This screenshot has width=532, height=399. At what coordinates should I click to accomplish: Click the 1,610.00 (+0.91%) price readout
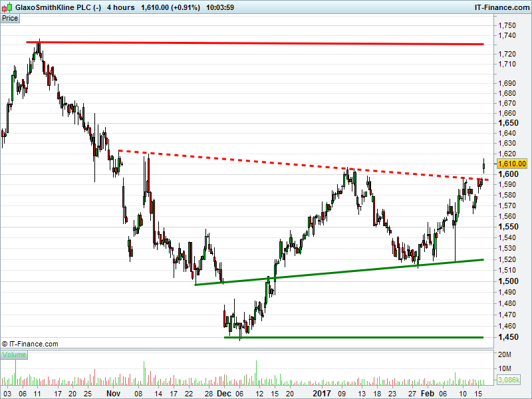(x=171, y=7)
